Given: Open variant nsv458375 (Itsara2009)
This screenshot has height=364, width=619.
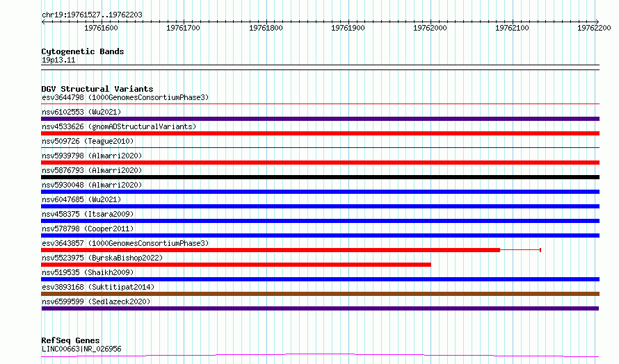Looking at the screenshot, I should [x=88, y=214].
